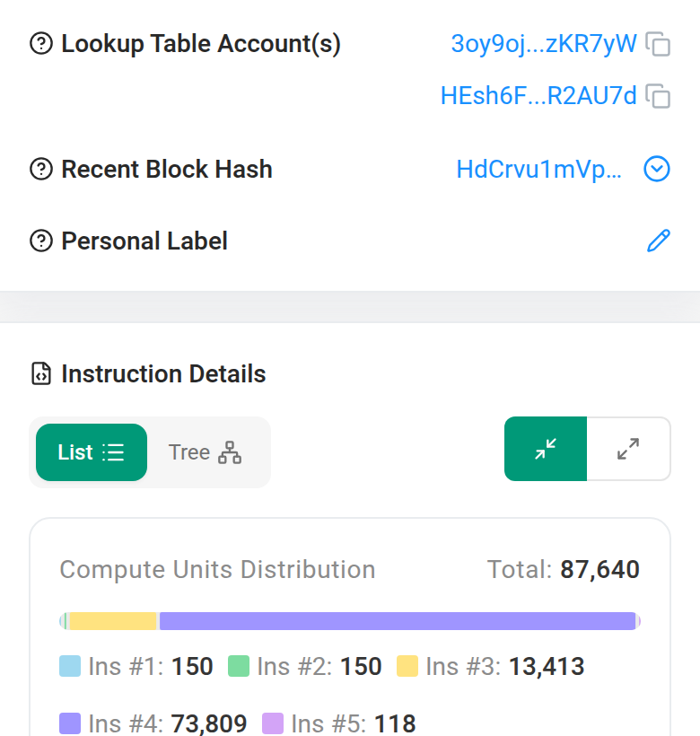Click the light-blue Ins #1 legend swatch
The image size is (700, 736).
pyautogui.click(x=70, y=666)
